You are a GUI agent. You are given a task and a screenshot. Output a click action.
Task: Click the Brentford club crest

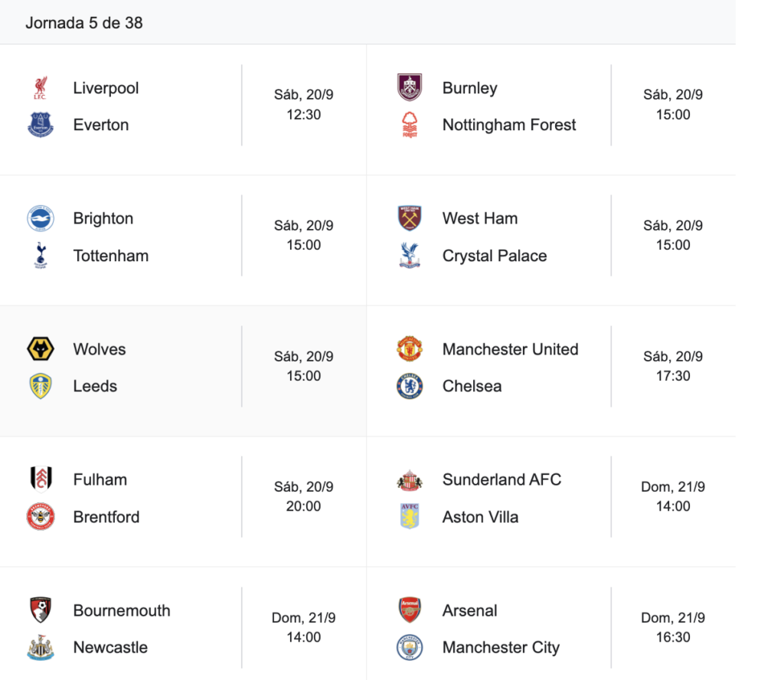(x=41, y=517)
